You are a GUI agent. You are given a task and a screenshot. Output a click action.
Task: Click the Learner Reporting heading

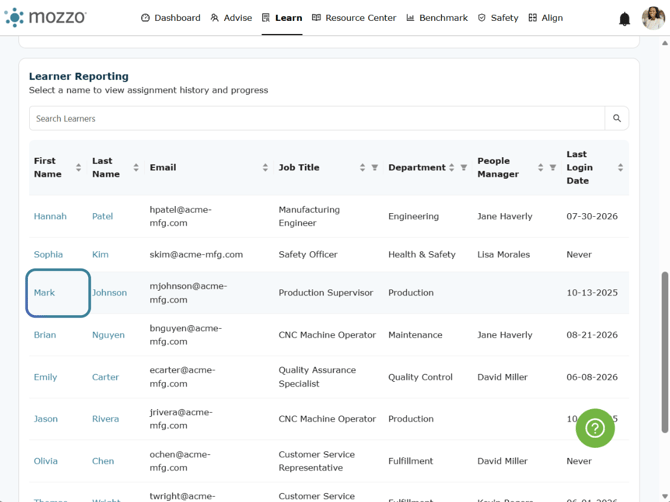point(79,76)
